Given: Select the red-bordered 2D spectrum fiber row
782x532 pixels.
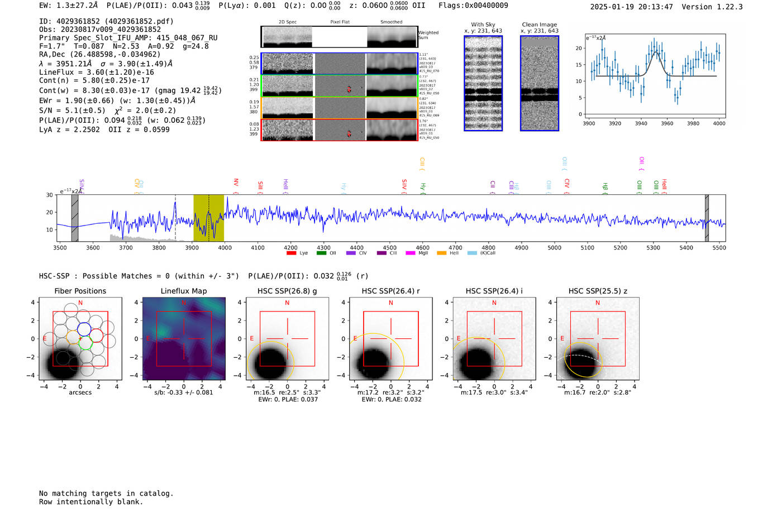Looking at the screenshot, I should [339, 130].
